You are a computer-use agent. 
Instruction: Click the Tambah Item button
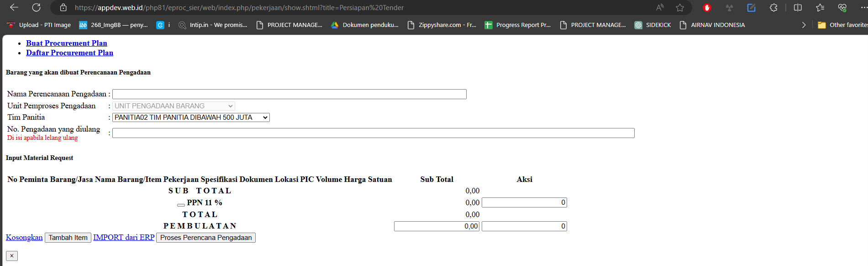(68, 238)
